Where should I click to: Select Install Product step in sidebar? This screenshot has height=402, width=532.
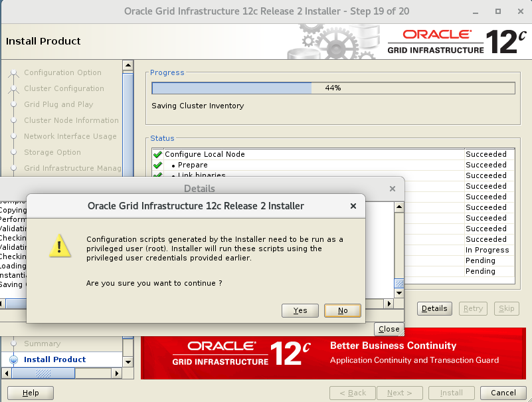tap(55, 359)
